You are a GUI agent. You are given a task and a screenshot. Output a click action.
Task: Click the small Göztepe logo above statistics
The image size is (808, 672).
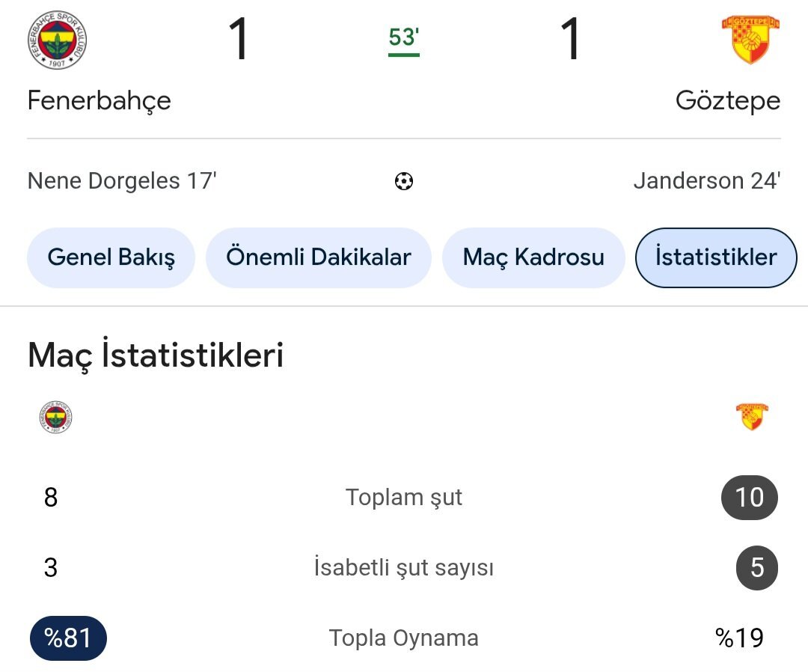tap(752, 416)
